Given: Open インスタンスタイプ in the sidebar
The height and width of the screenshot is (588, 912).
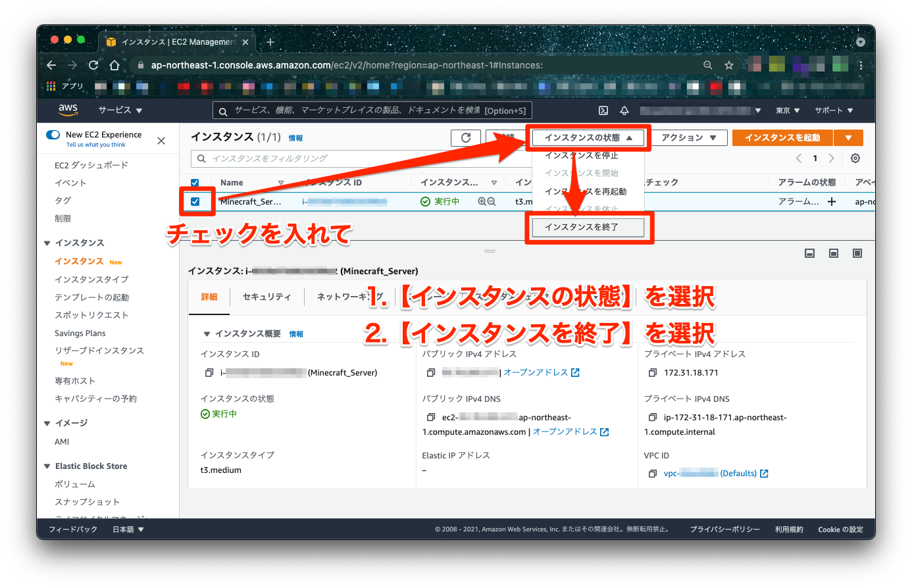Looking at the screenshot, I should (x=91, y=280).
